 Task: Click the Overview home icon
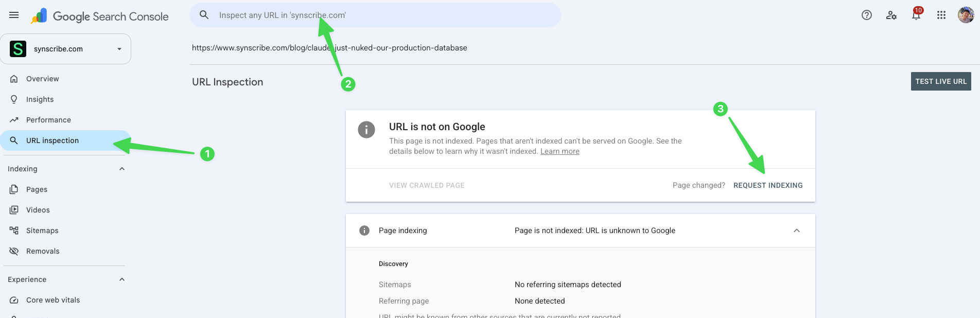tap(14, 79)
